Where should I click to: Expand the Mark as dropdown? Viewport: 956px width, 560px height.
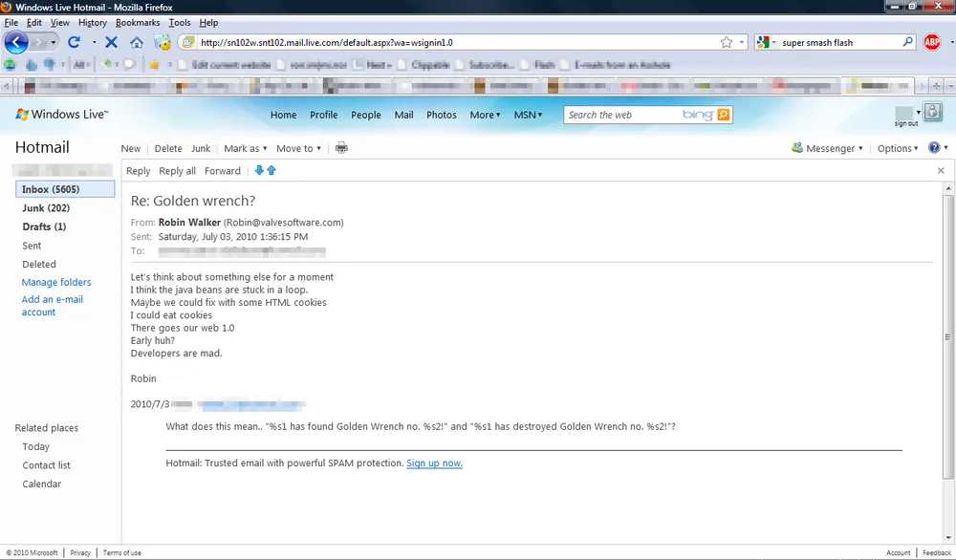[246, 148]
